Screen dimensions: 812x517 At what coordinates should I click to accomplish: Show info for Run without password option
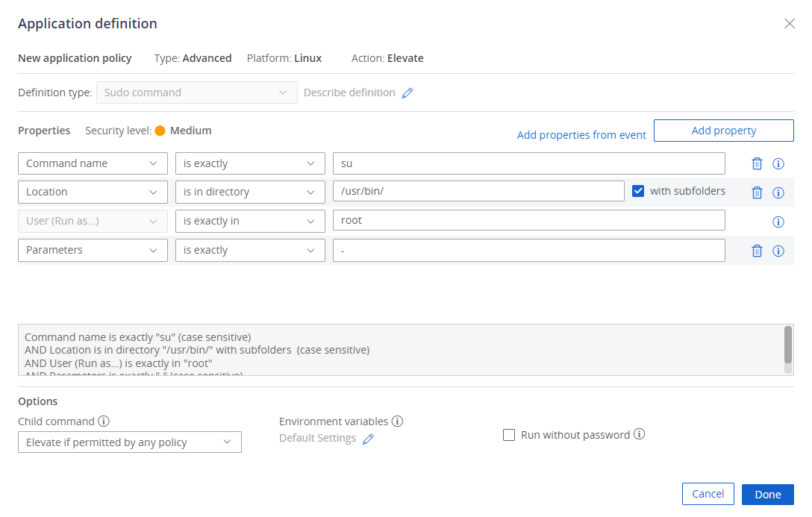[639, 434]
